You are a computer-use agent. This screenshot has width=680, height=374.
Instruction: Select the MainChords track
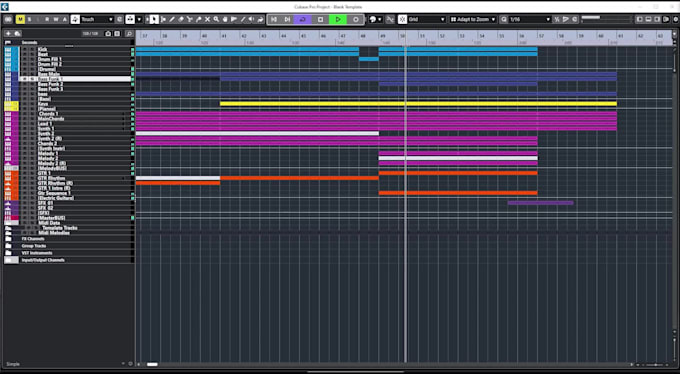click(x=51, y=119)
